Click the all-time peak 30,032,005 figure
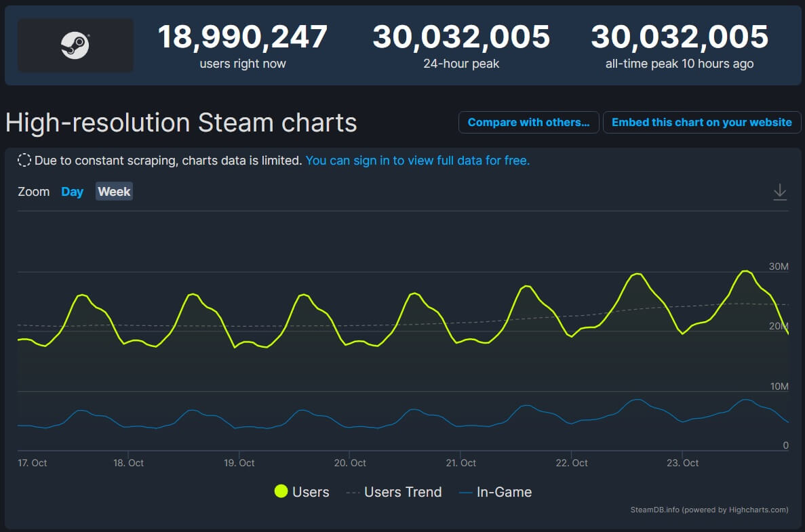The image size is (805, 532). tap(679, 37)
